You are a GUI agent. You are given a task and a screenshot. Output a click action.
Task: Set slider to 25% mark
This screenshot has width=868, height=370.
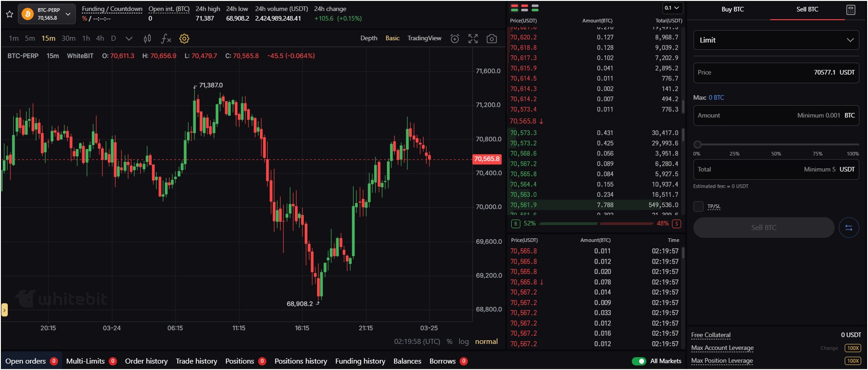coord(735,154)
